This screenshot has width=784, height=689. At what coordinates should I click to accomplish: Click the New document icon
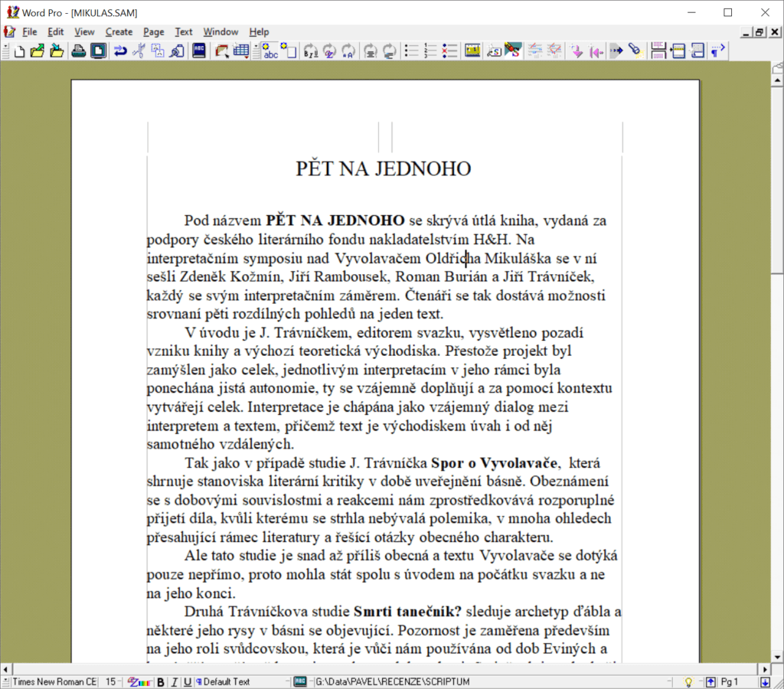click(20, 51)
